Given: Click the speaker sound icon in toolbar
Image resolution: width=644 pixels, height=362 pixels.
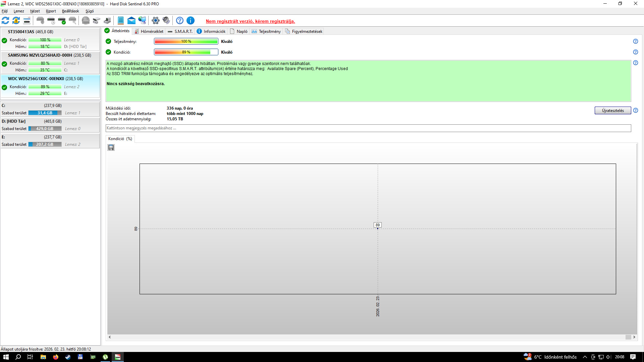Looking at the screenshot, I should (166, 20).
